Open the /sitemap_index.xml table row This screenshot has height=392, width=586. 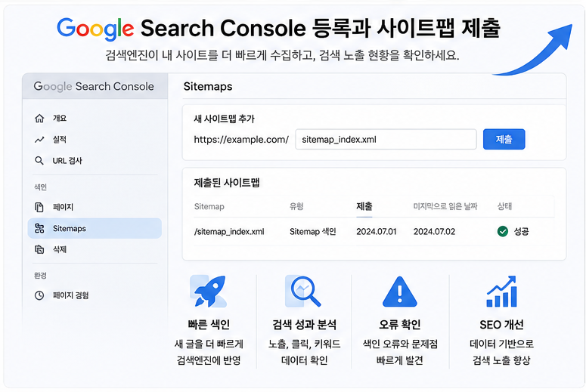(374, 231)
